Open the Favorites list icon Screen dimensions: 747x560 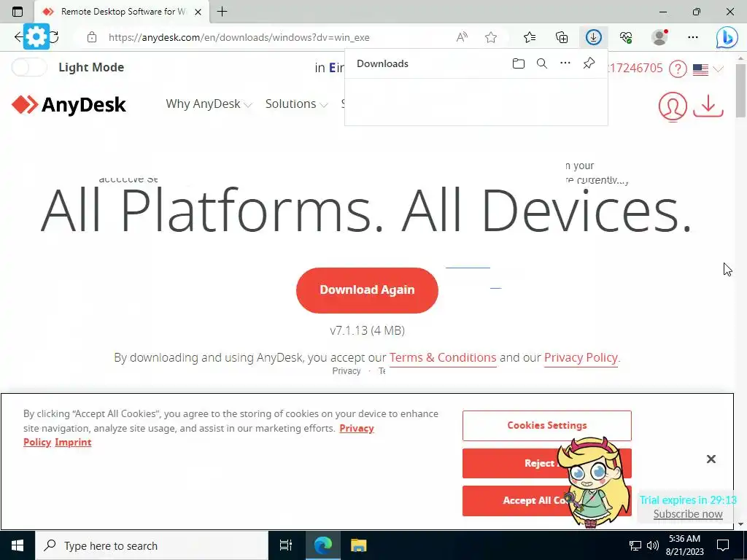(x=530, y=37)
